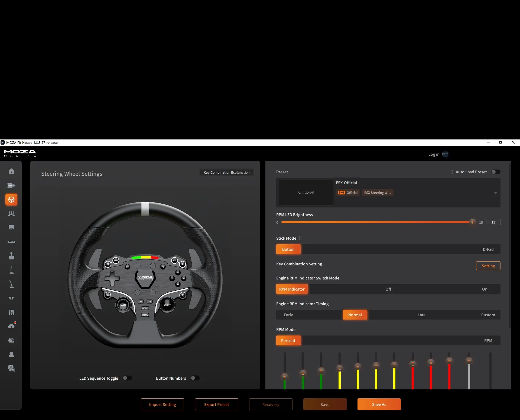The width and height of the screenshot is (520, 420).
Task: Click the RPM LED Brightness slider handle
Action: [472, 222]
